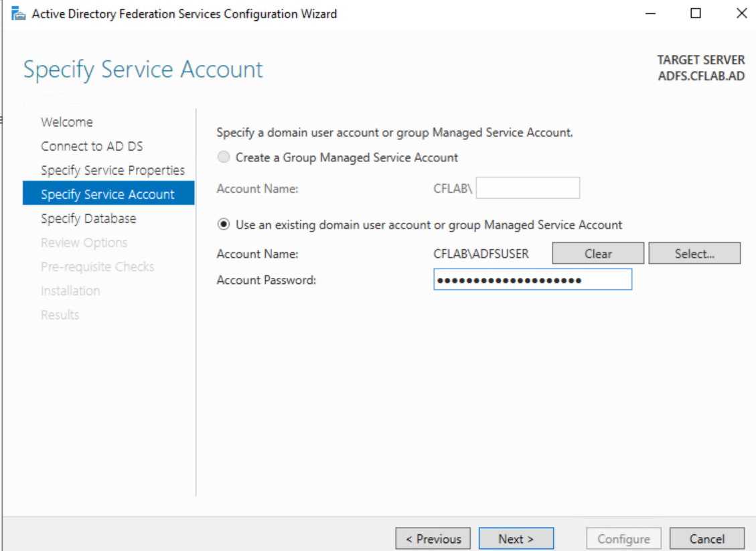The image size is (756, 551).
Task: Click the Pre-requisite Checks step
Action: click(x=97, y=266)
